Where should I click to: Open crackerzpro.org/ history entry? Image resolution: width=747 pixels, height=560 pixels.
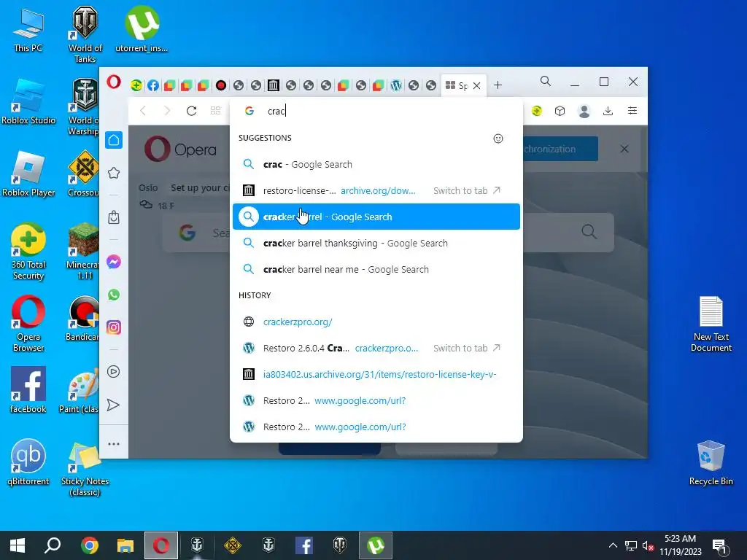click(x=376, y=322)
